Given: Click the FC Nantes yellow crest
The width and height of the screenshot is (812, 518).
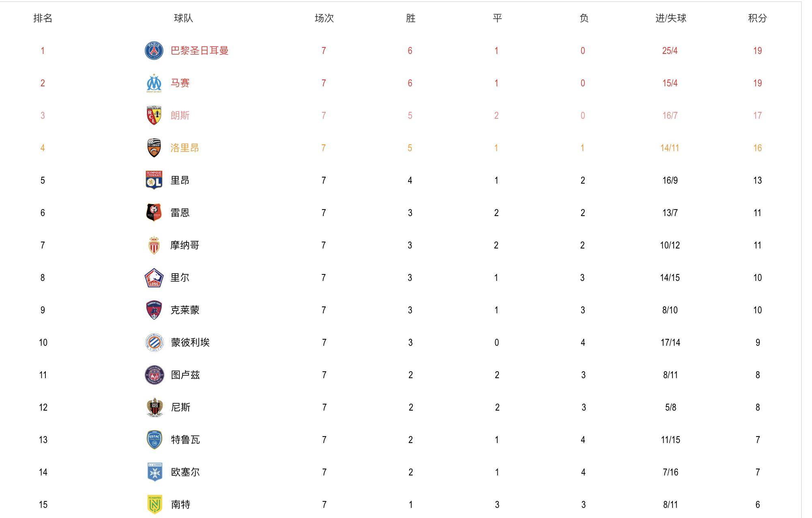Looking at the screenshot, I should coord(155,505).
